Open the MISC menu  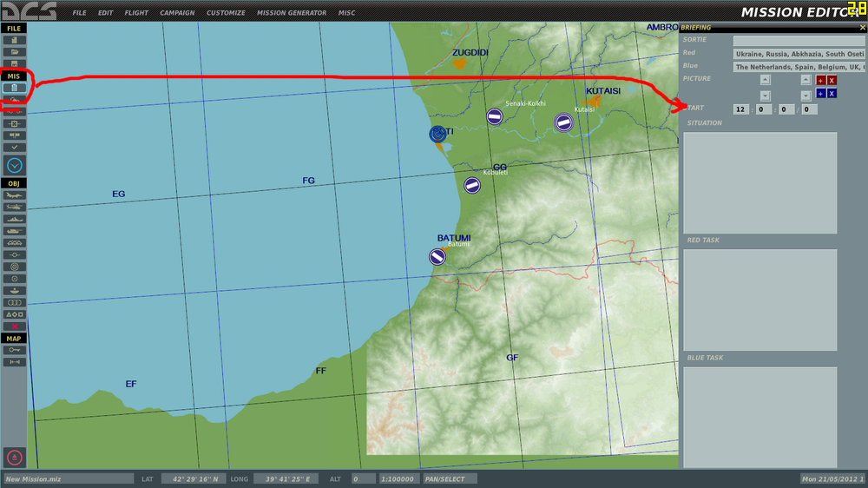tap(346, 13)
